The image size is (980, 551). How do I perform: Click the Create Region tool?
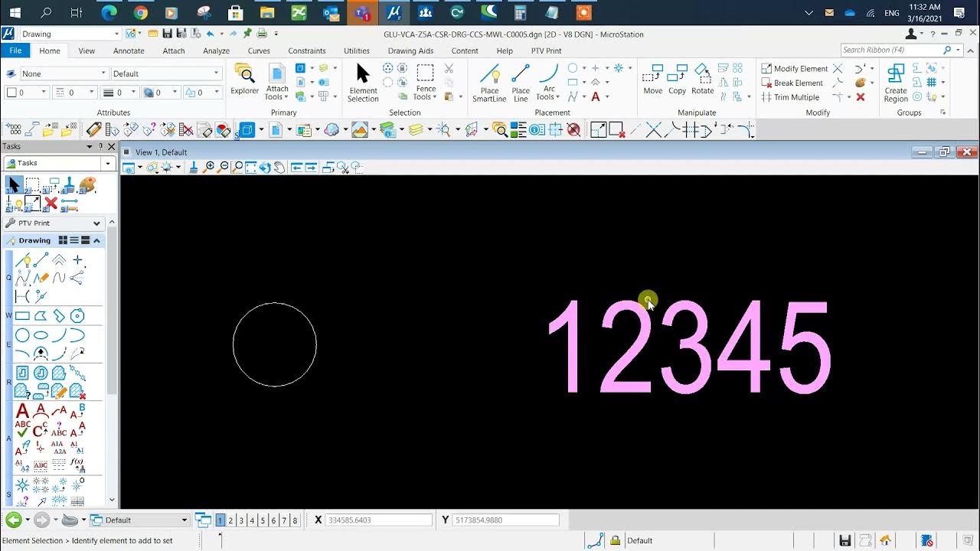pyautogui.click(x=896, y=82)
